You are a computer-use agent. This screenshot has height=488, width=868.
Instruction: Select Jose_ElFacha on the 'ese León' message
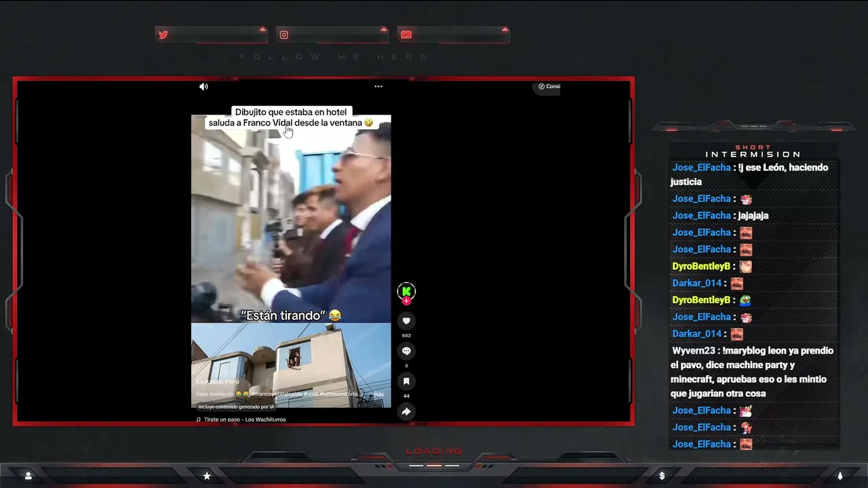[701, 167]
